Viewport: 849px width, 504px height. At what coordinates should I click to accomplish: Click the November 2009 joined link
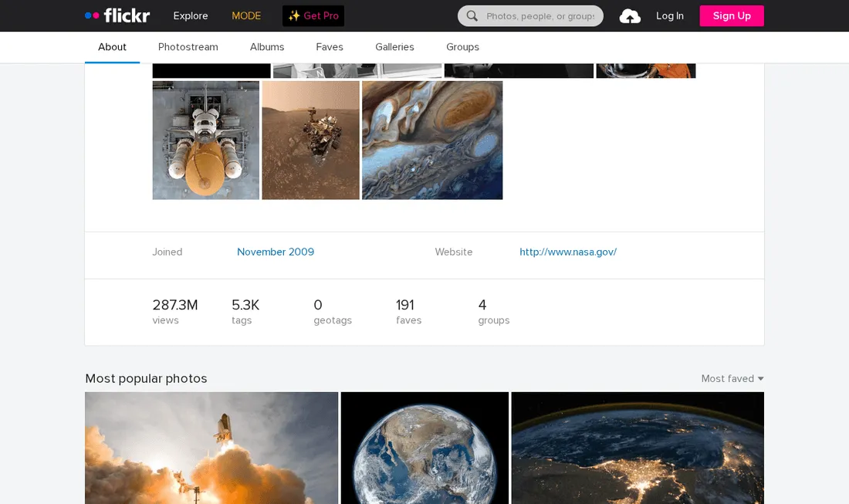(x=276, y=252)
